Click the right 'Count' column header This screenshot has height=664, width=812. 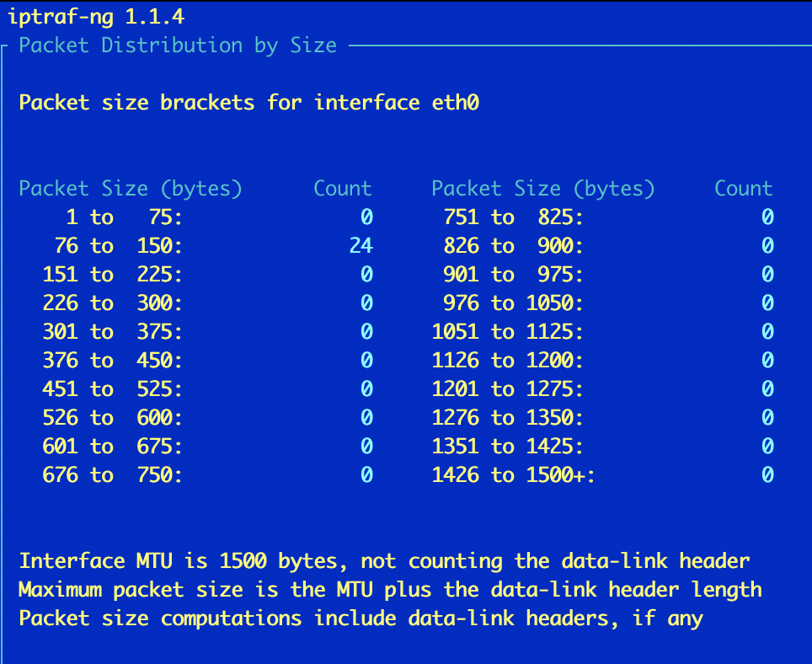click(744, 189)
